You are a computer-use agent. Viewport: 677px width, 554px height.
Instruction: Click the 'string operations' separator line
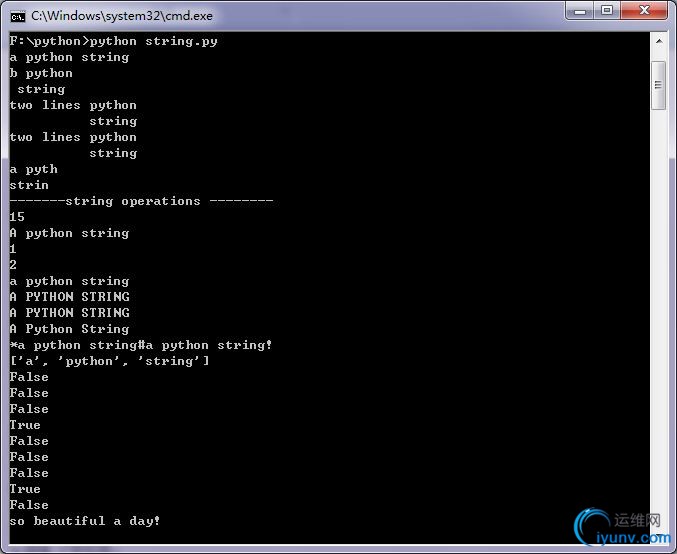141,201
